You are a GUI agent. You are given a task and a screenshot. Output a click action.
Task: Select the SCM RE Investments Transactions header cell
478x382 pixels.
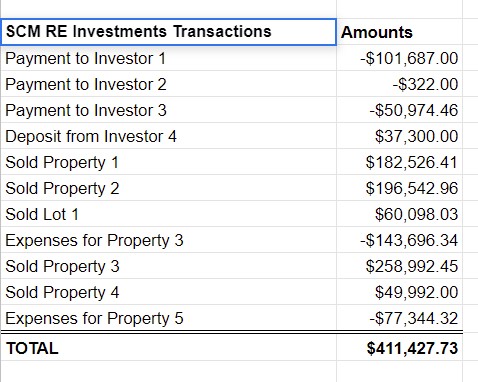point(168,32)
